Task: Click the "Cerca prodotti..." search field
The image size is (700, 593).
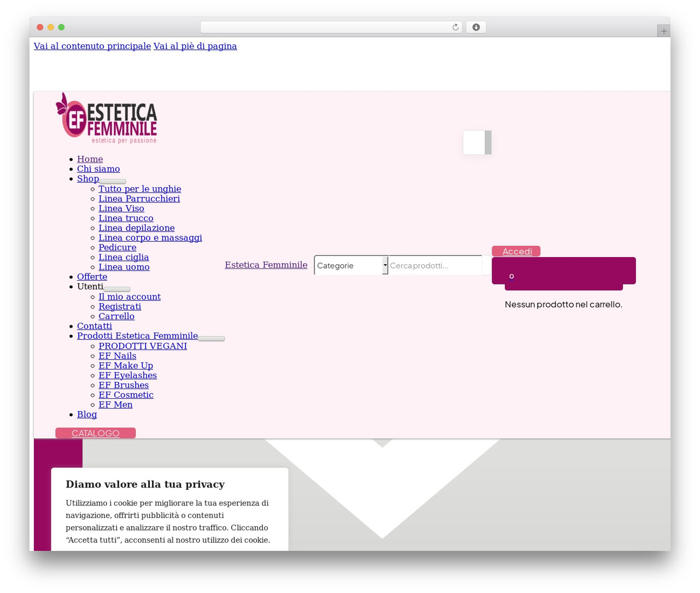Action: [435, 265]
